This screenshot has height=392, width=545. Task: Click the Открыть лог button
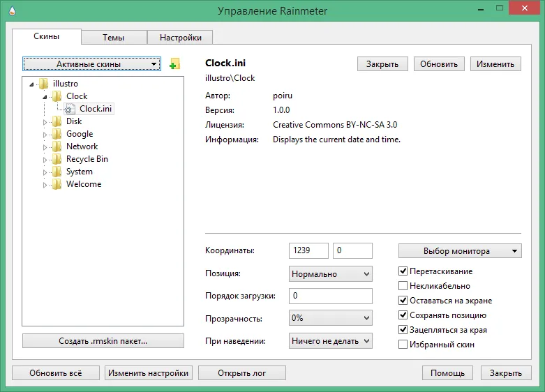click(242, 373)
